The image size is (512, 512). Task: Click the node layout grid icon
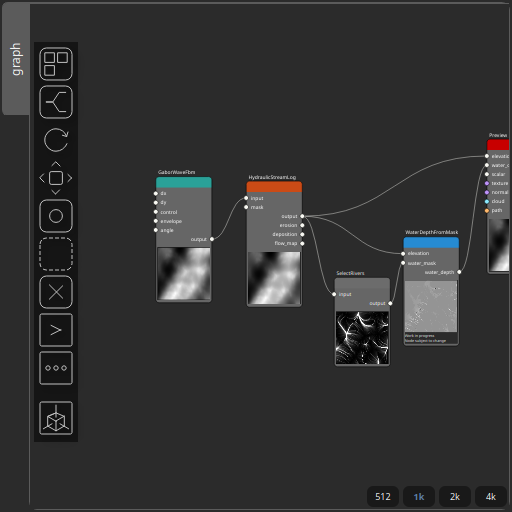tap(56, 64)
